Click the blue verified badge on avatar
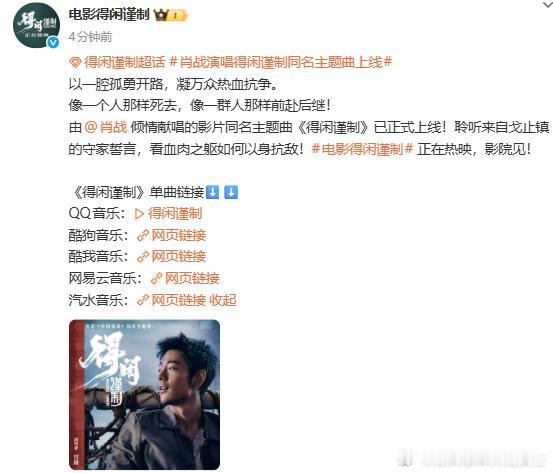The image size is (553, 473). coord(53,43)
